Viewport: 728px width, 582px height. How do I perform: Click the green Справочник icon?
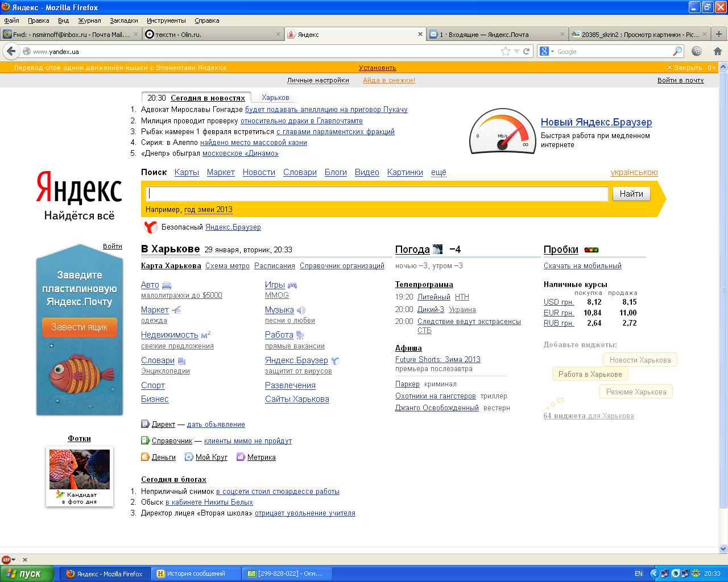click(x=145, y=440)
